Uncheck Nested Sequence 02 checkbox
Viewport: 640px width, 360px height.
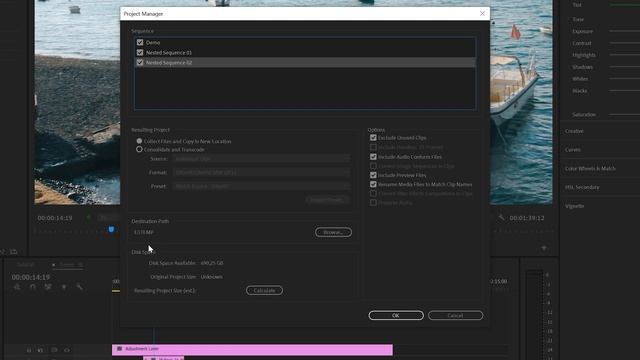140,62
